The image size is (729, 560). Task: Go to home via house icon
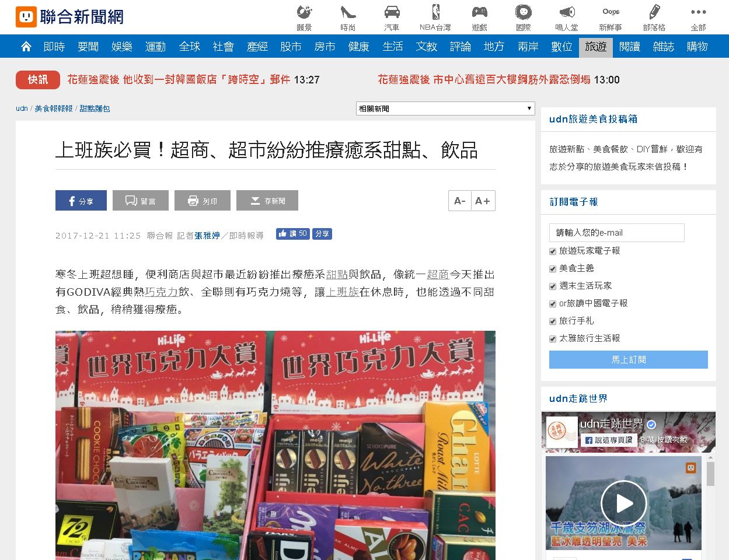[26, 46]
